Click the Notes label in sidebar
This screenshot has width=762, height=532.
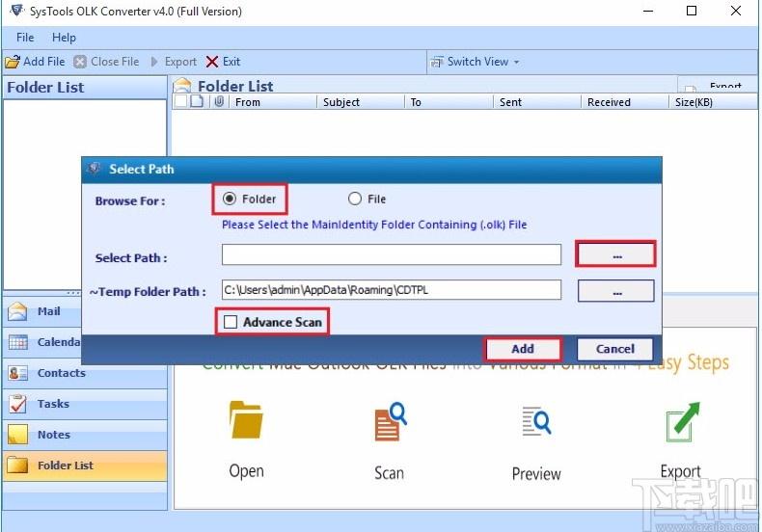point(54,435)
